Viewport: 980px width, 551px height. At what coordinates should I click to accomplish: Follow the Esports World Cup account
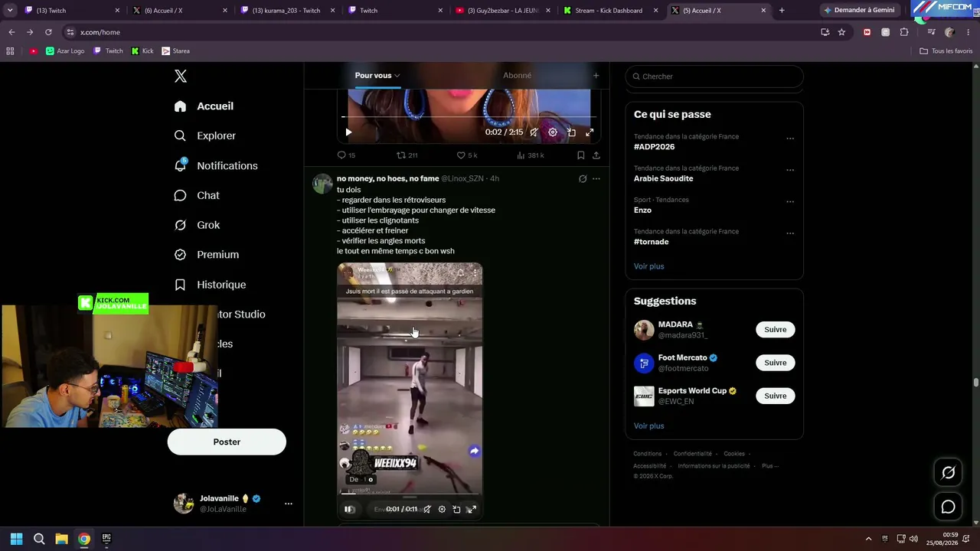pyautogui.click(x=775, y=396)
